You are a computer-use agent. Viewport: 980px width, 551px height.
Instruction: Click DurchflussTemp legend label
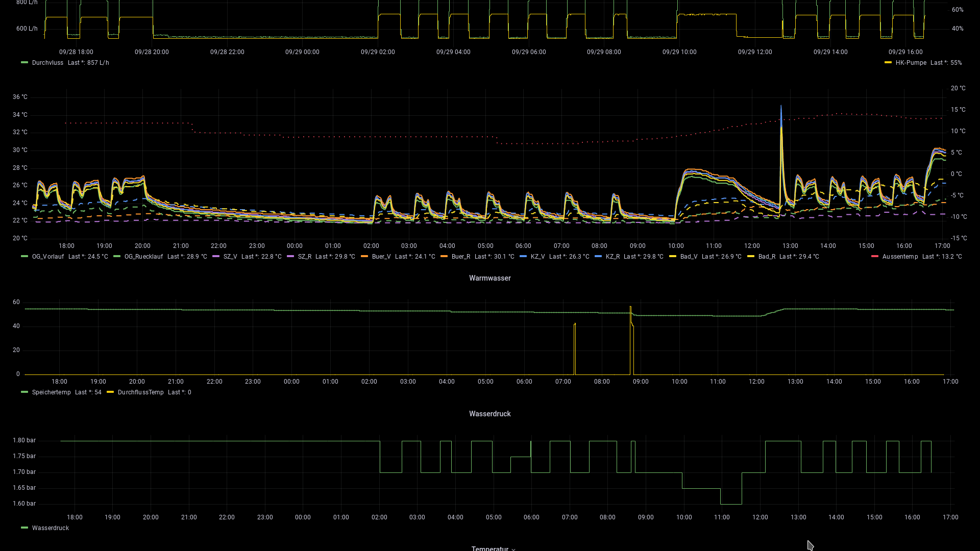click(x=140, y=392)
